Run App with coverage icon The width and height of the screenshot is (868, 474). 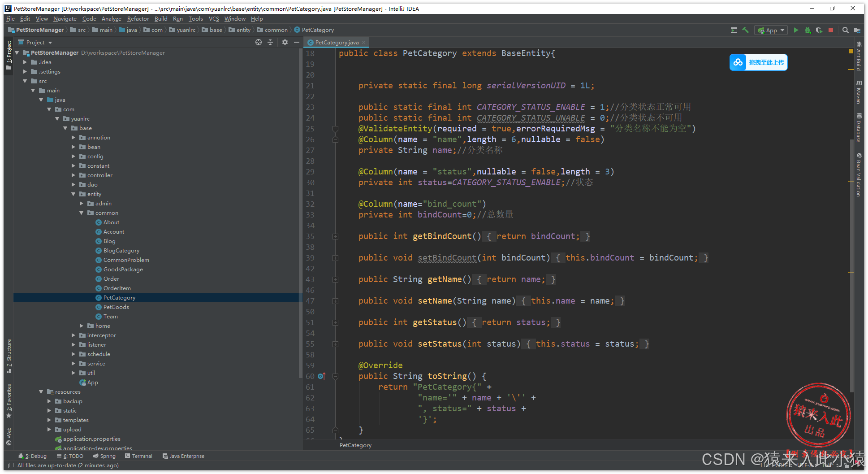coord(819,30)
